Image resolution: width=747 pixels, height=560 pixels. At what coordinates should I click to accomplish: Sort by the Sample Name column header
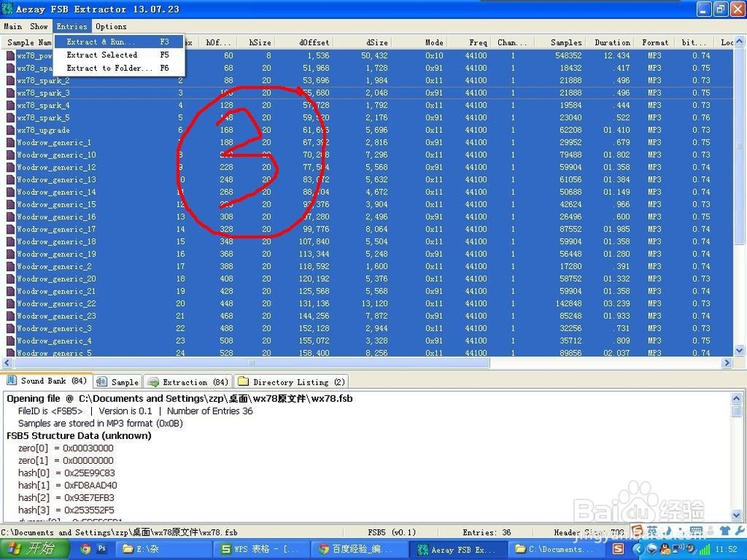[28, 43]
